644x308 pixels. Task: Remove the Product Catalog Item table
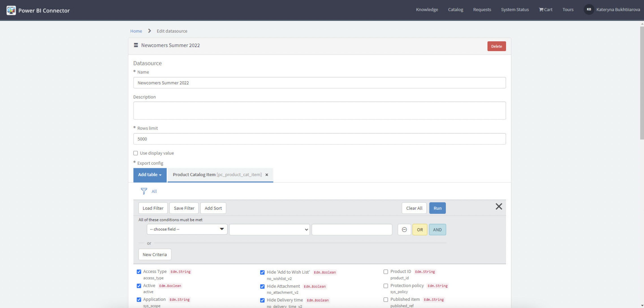[x=266, y=174]
